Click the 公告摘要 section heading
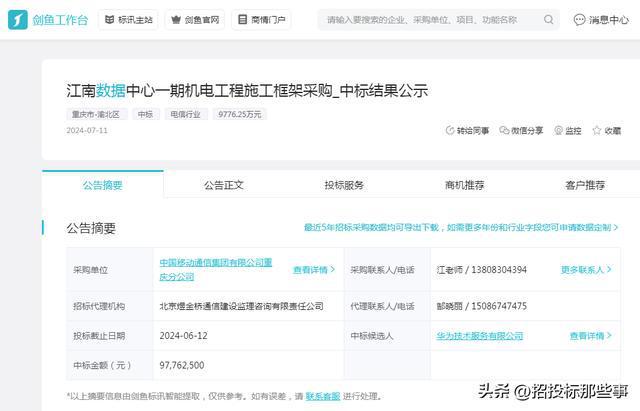 point(91,228)
